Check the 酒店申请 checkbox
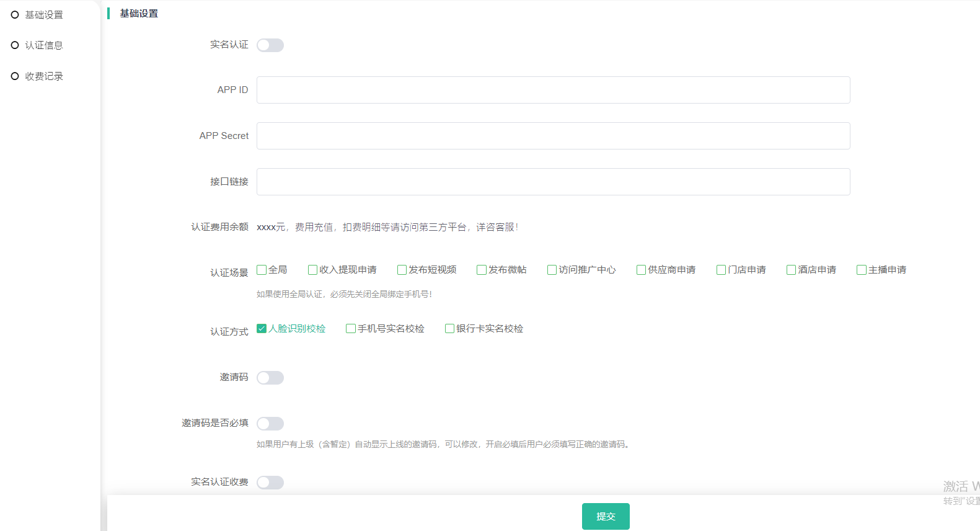This screenshot has height=531, width=980. tap(792, 270)
